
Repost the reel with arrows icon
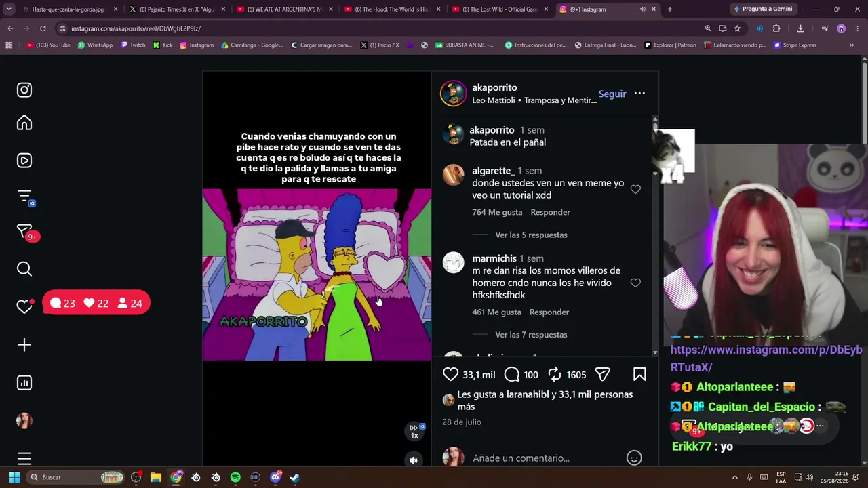click(x=555, y=374)
